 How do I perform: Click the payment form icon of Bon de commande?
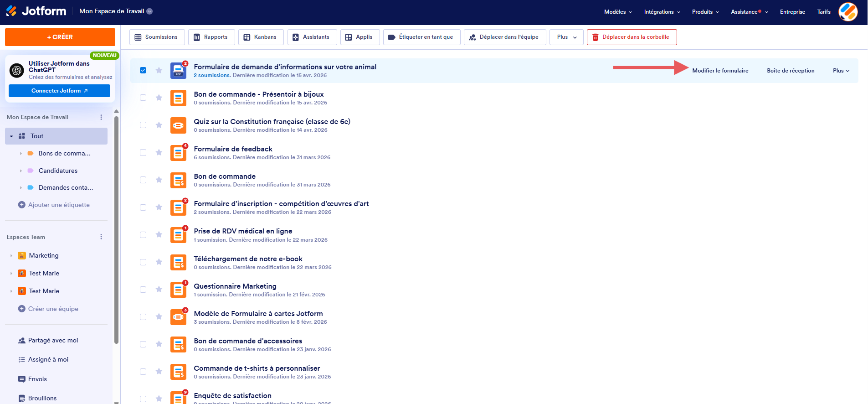pos(178,180)
